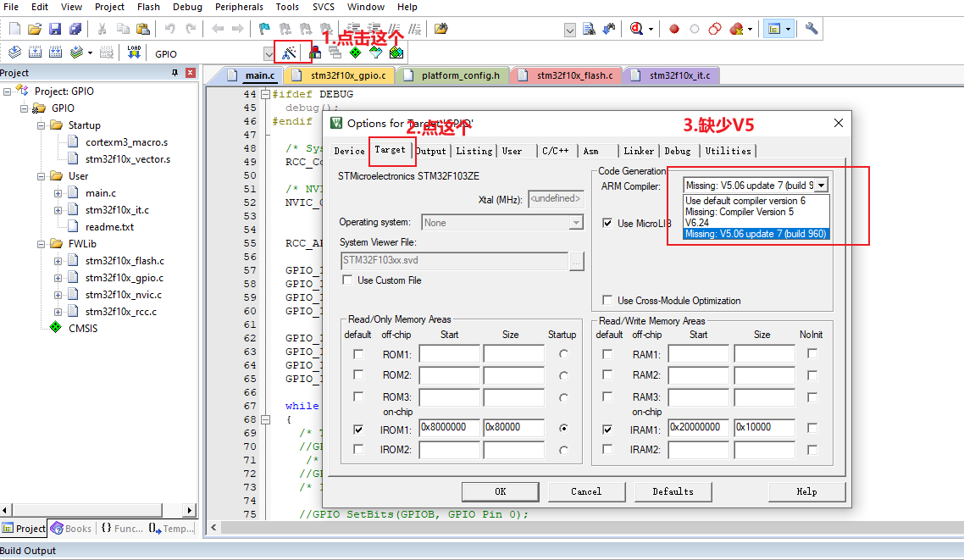The image size is (964, 560).
Task: Check the IRAM1 NoInit checkbox
Action: (x=812, y=428)
